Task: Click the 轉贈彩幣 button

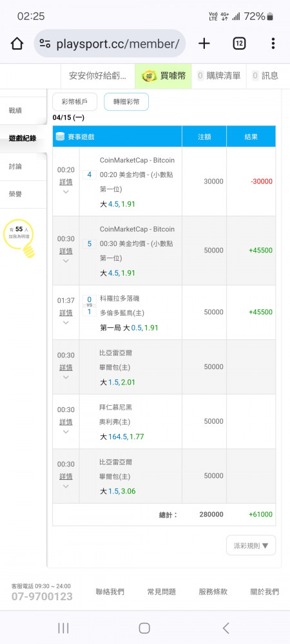Action: pyautogui.click(x=126, y=102)
